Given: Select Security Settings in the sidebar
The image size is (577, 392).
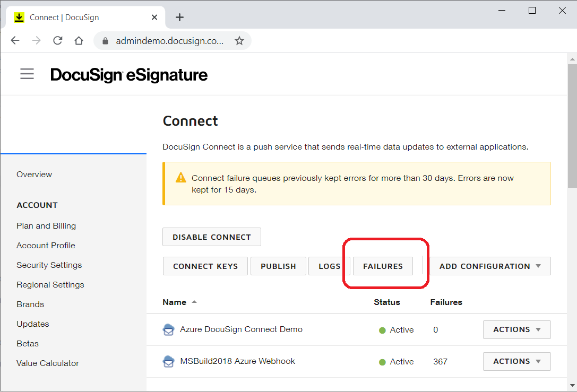Looking at the screenshot, I should [x=49, y=265].
